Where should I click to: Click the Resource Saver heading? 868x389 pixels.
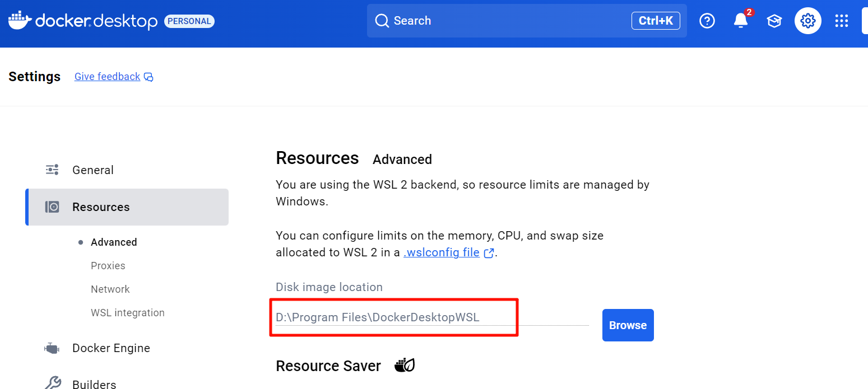(328, 366)
